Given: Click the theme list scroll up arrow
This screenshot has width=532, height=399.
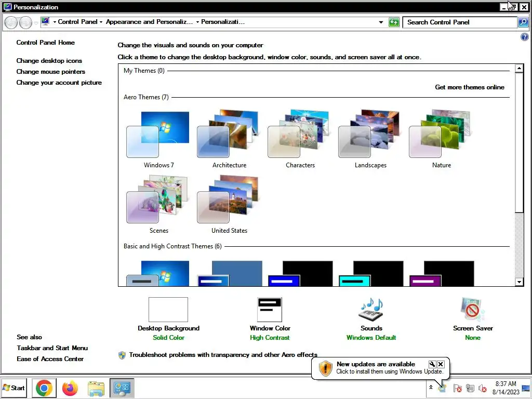Looking at the screenshot, I should click(x=519, y=69).
